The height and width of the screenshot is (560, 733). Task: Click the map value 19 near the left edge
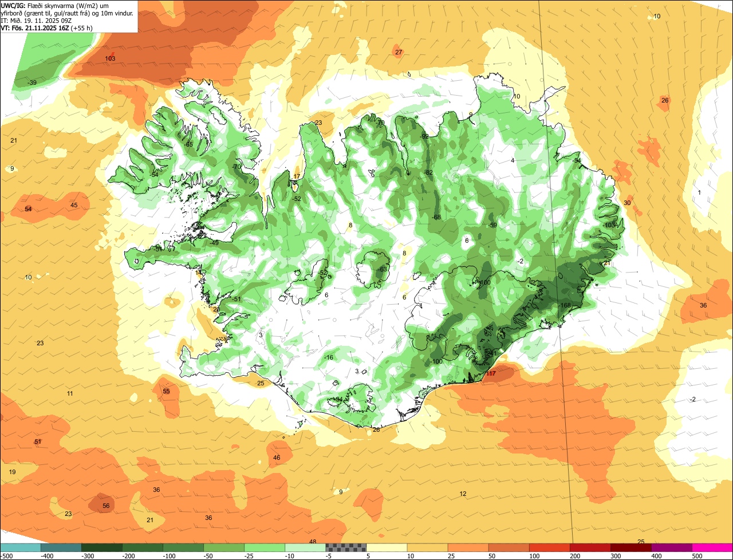point(13,472)
